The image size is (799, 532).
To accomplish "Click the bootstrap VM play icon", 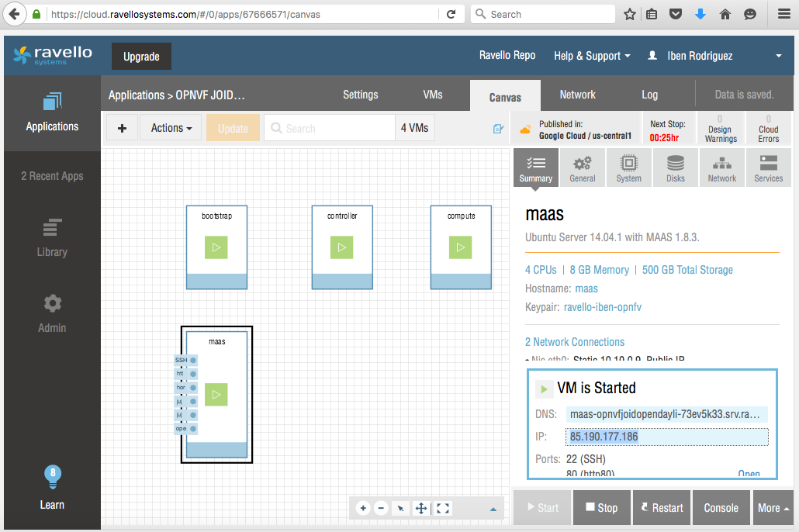I will coord(216,247).
